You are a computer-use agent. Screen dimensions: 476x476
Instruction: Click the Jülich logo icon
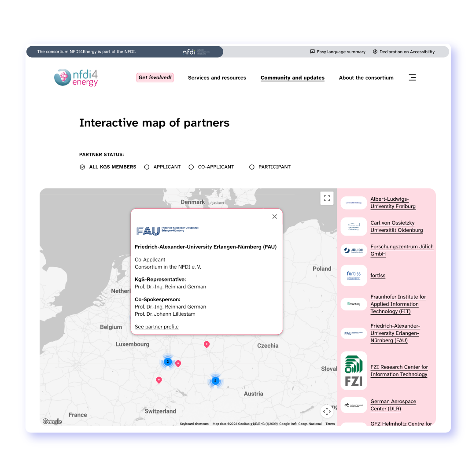354,251
